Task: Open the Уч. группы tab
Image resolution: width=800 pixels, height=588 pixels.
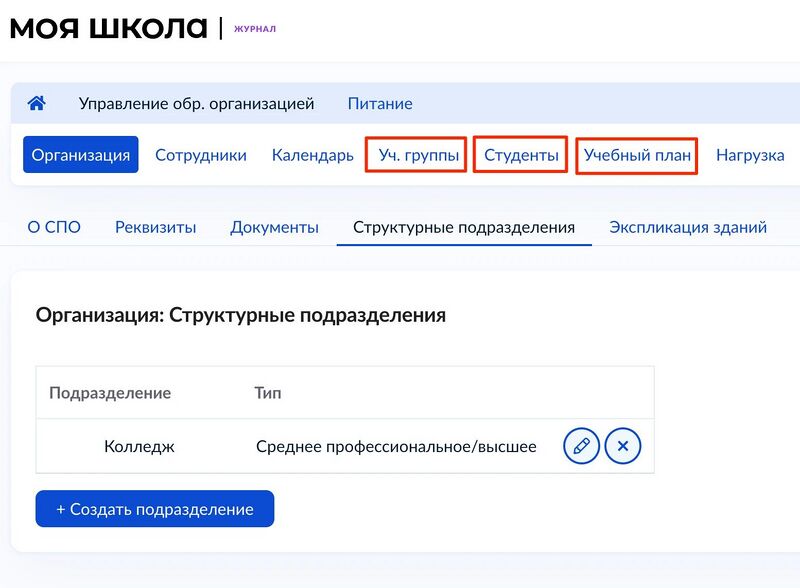Action: 419,155
